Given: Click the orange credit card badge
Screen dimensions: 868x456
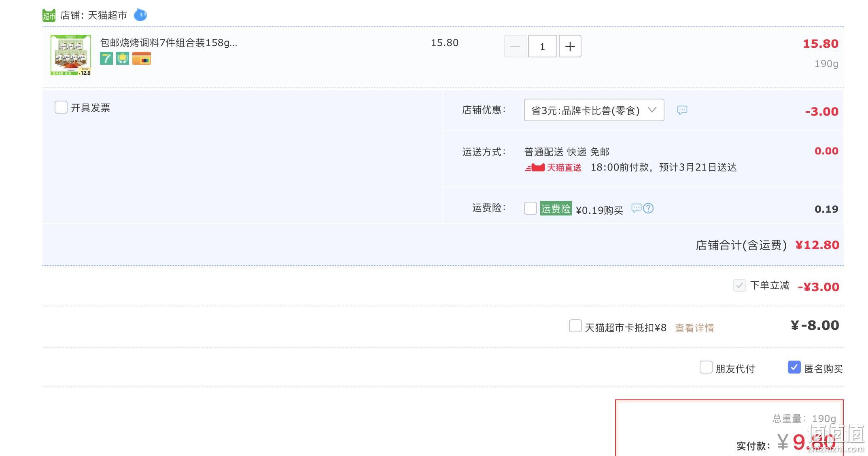Looking at the screenshot, I should [x=142, y=59].
